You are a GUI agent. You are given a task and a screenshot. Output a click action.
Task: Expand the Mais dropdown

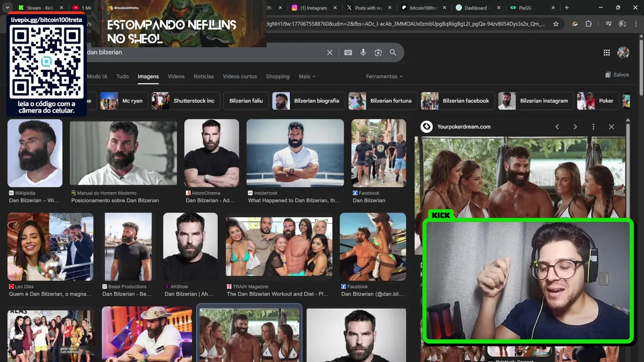click(x=307, y=76)
